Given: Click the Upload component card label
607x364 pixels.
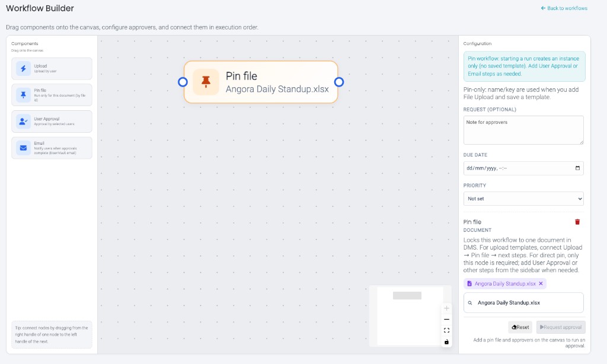Looking at the screenshot, I should click(40, 66).
